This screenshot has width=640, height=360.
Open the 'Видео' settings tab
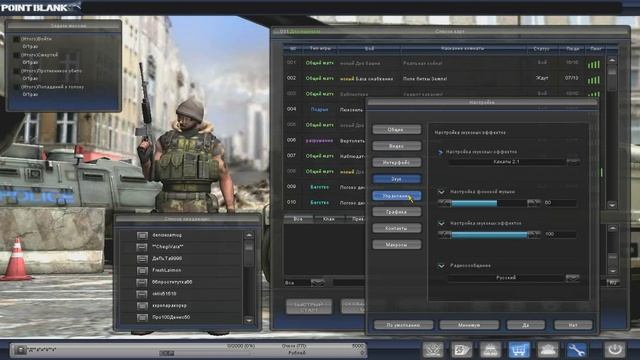pyautogui.click(x=396, y=146)
